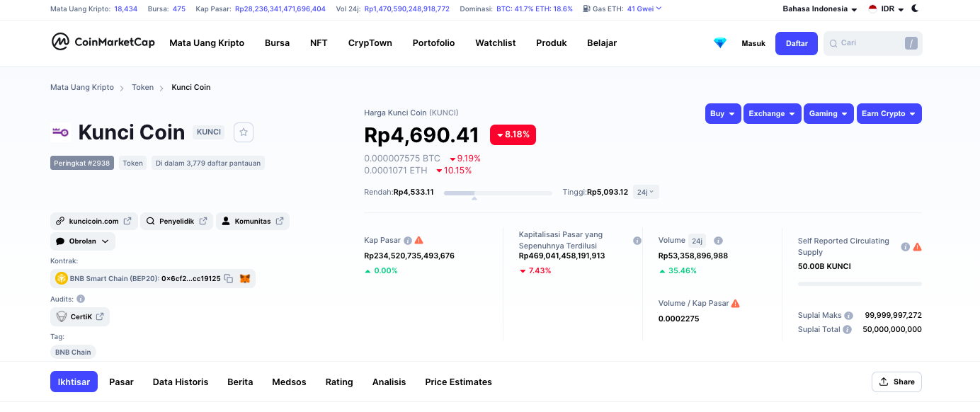Add token to MetaMask via fox icon

[x=245, y=279]
